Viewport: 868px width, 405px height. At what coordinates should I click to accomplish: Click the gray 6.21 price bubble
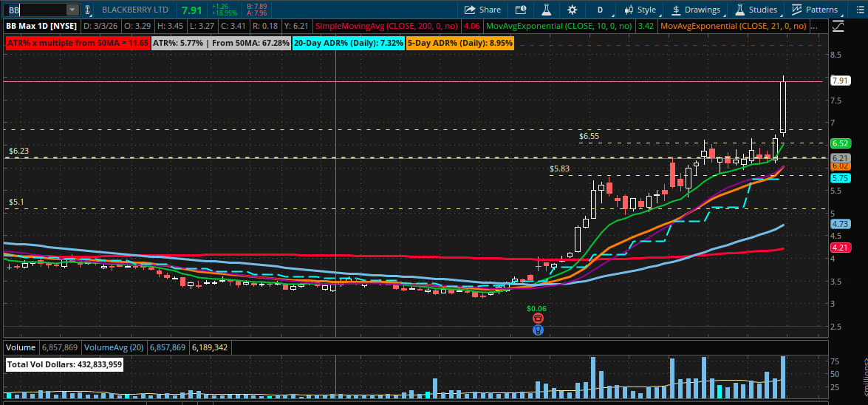[841, 158]
